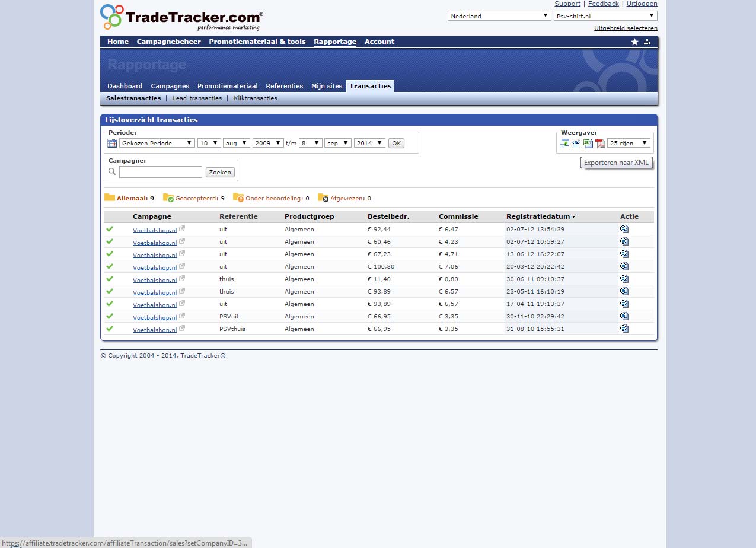Viewport: 756px width, 548px height.
Task: Open the start month dropdown showing aug
Action: tap(237, 143)
